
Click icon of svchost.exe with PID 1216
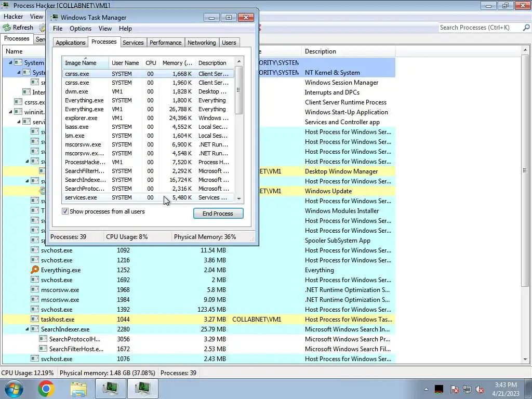click(35, 260)
